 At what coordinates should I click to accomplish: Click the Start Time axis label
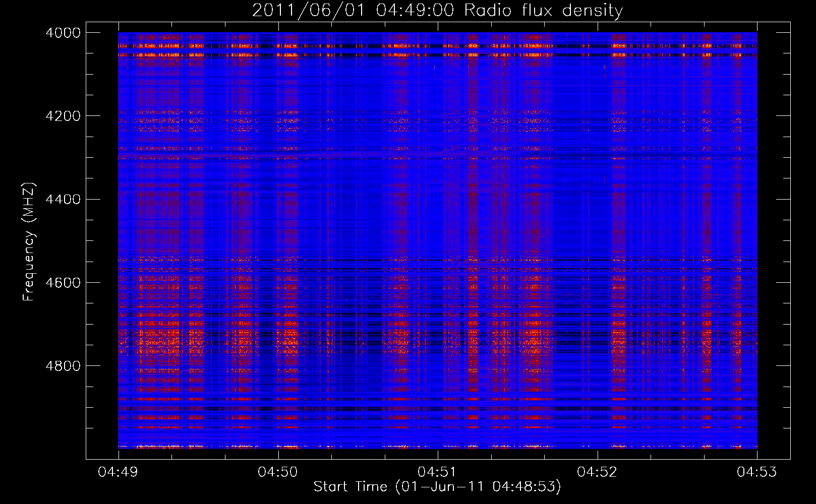(437, 487)
